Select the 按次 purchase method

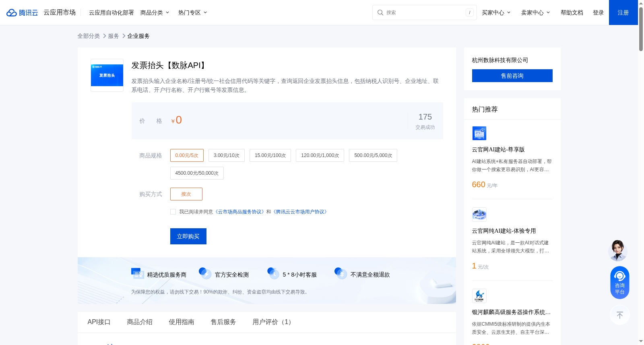pyautogui.click(x=186, y=194)
